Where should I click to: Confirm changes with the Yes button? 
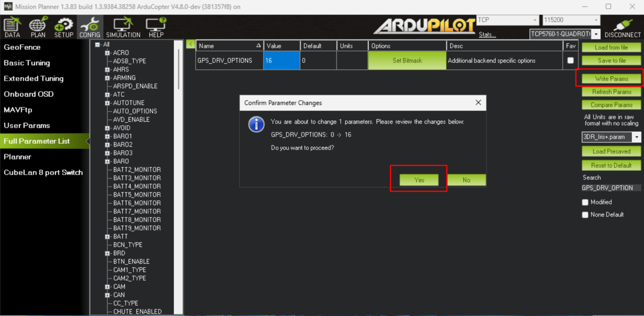click(x=419, y=180)
